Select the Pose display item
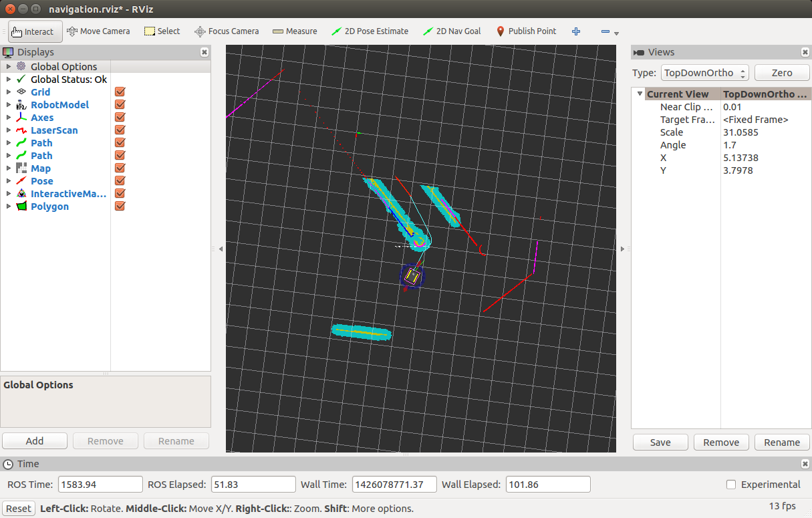812x518 pixels. [41, 181]
